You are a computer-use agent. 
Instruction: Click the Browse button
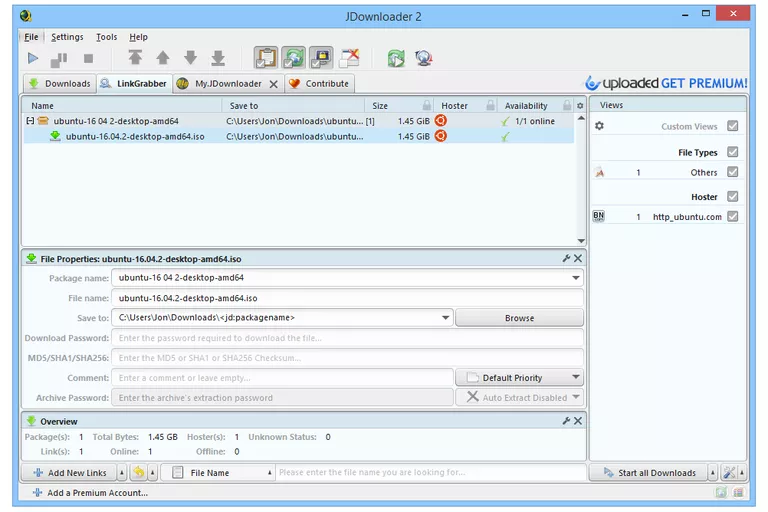pos(519,318)
